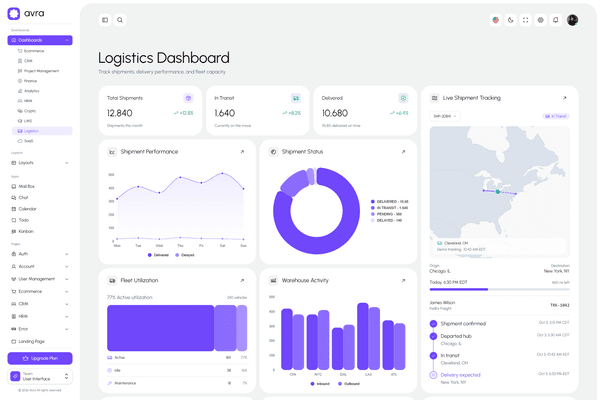Image resolution: width=600 pixels, height=400 pixels.
Task: Open Shipment Performance details arrow
Action: pos(242,152)
